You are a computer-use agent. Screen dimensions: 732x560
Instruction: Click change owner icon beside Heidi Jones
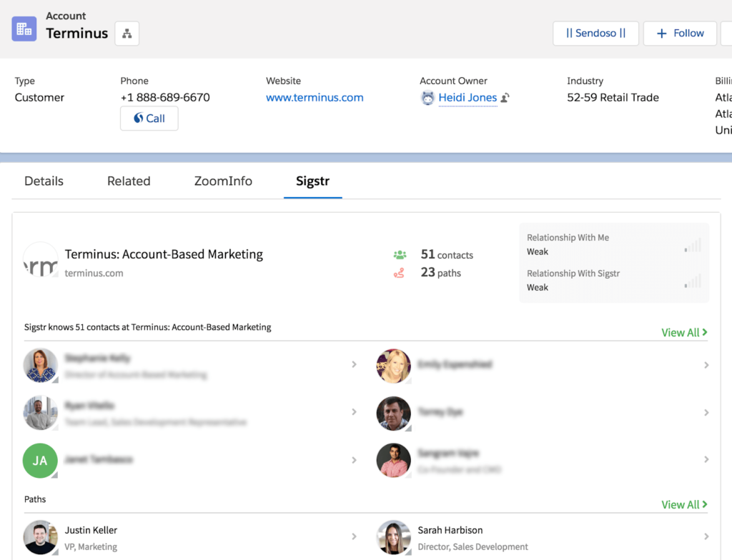tap(505, 98)
